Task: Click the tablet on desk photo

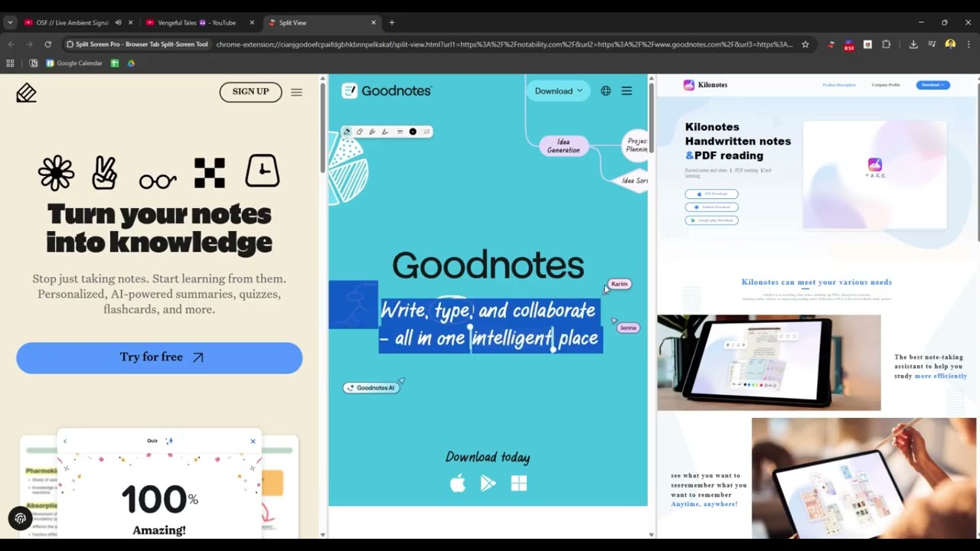Action: tap(769, 363)
